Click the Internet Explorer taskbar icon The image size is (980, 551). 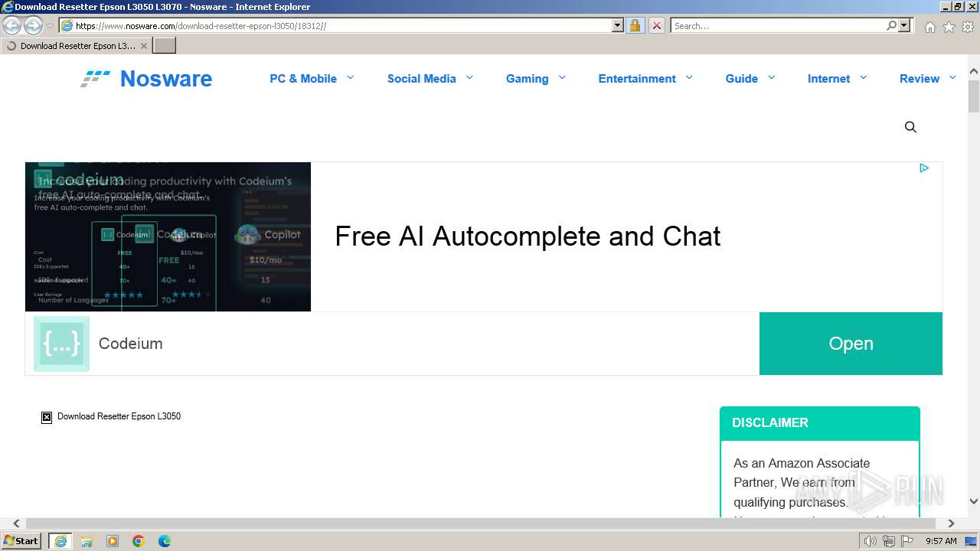pos(60,541)
